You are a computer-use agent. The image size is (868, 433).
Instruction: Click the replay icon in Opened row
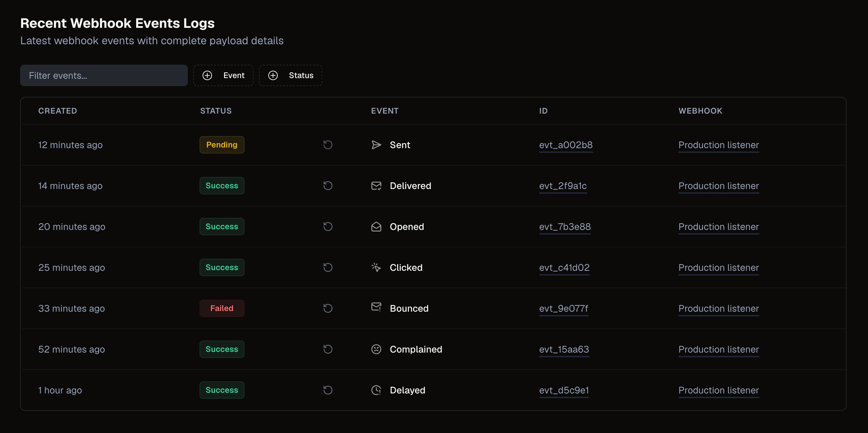328,227
